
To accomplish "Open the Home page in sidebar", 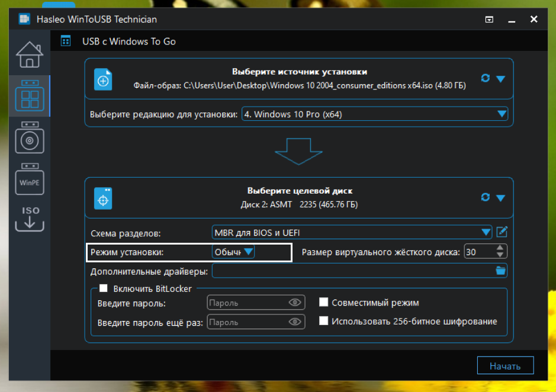I will (x=30, y=54).
